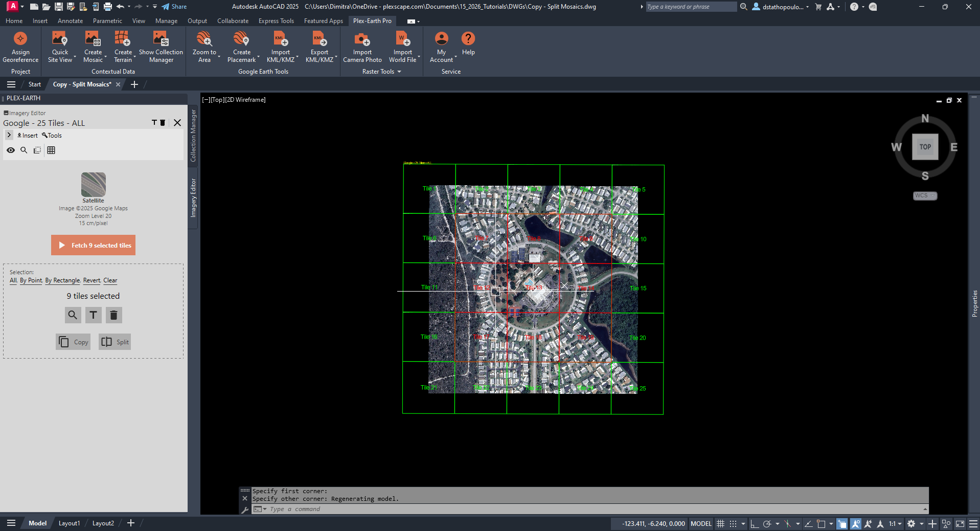
Task: Click the magnifier zoom icon in Imagery Editor toolbar
Action: click(x=24, y=150)
